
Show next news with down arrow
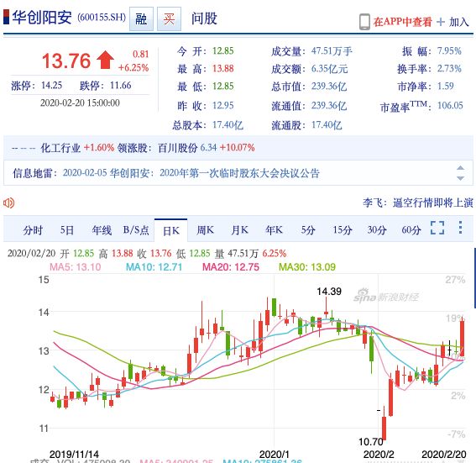tap(461, 178)
